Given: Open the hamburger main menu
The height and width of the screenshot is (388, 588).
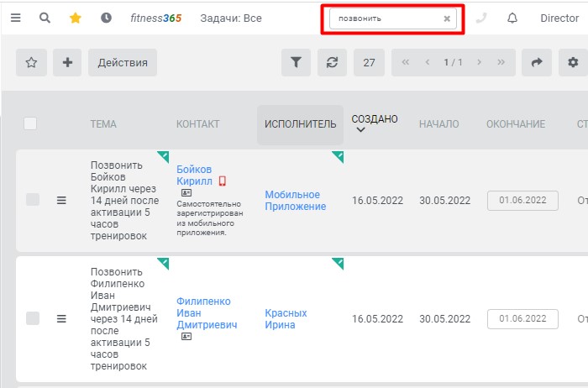Looking at the screenshot, I should click(15, 18).
